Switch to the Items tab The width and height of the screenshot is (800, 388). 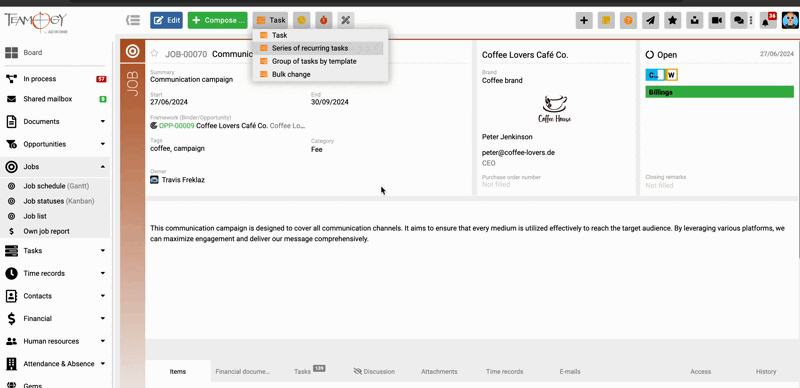pos(178,372)
